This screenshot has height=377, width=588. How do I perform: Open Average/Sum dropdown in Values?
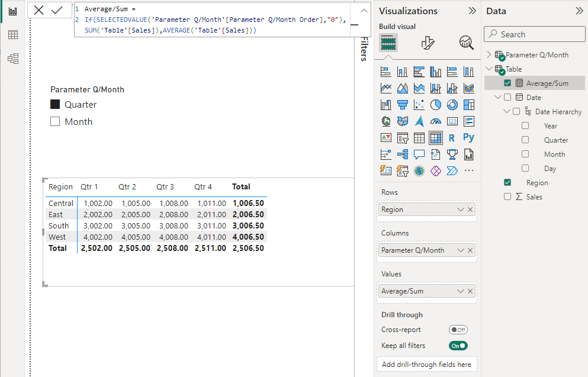point(461,291)
